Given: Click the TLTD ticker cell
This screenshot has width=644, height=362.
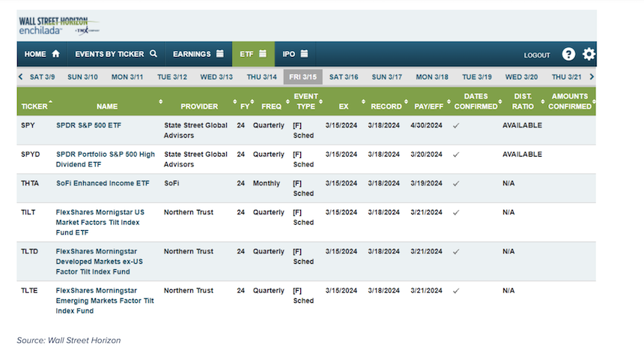Looking at the screenshot, I should [29, 252].
